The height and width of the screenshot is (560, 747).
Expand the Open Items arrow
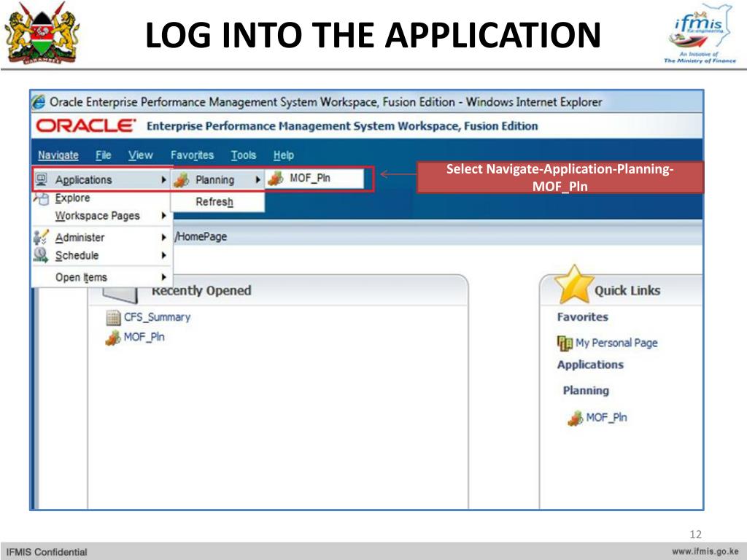163,277
